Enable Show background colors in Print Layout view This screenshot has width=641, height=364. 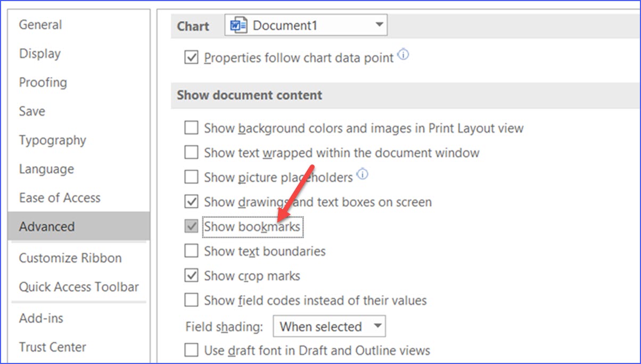(191, 128)
